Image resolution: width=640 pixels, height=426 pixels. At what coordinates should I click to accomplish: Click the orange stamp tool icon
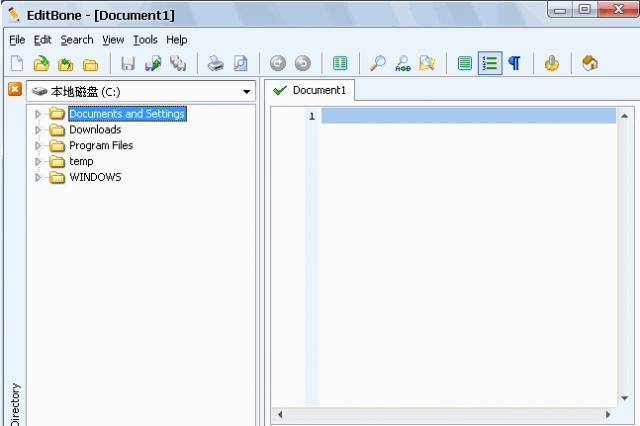[x=552, y=64]
